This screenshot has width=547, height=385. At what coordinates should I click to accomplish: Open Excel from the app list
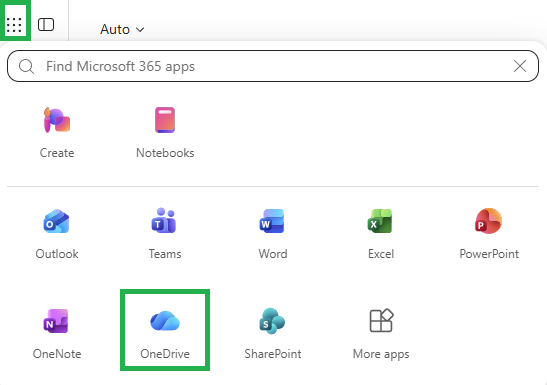click(381, 234)
